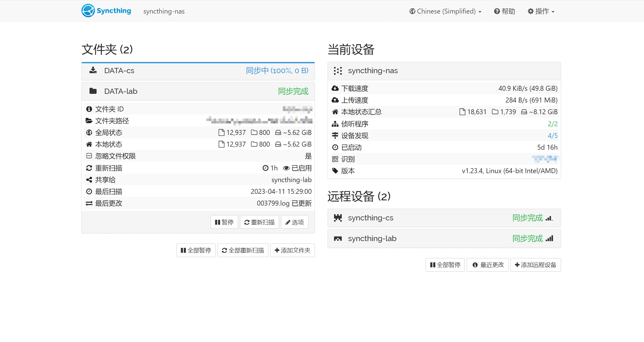The image size is (644, 342).
Task: Click the signpost icon beside 设备发现
Action: (x=335, y=136)
